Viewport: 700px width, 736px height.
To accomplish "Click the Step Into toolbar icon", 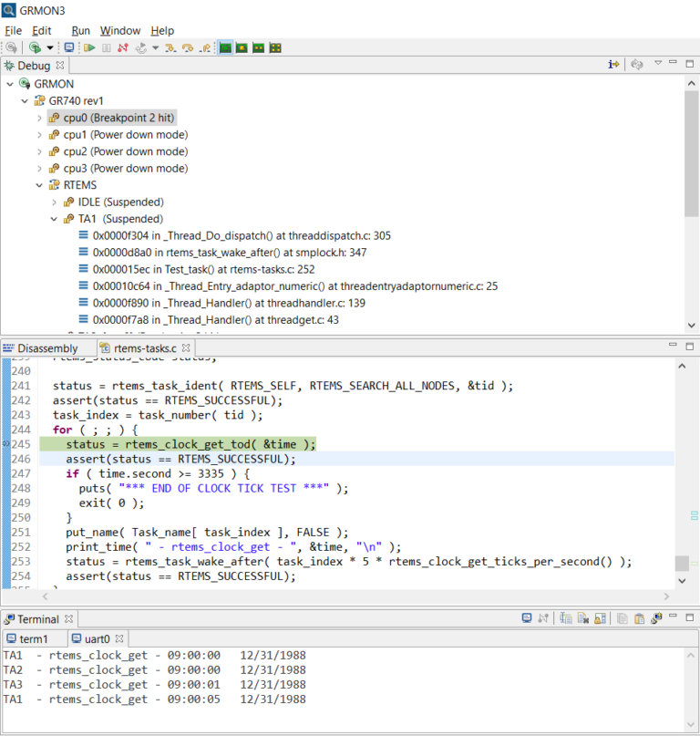I will (x=170, y=47).
